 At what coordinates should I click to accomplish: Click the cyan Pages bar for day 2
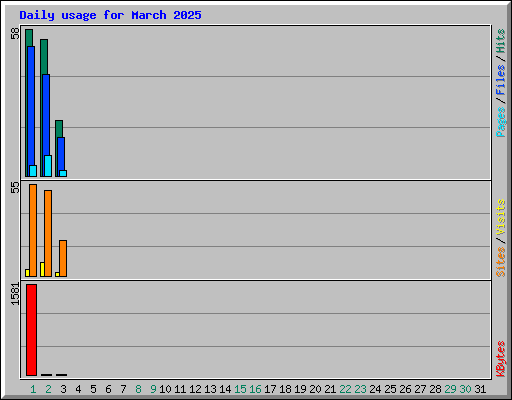click(48, 166)
